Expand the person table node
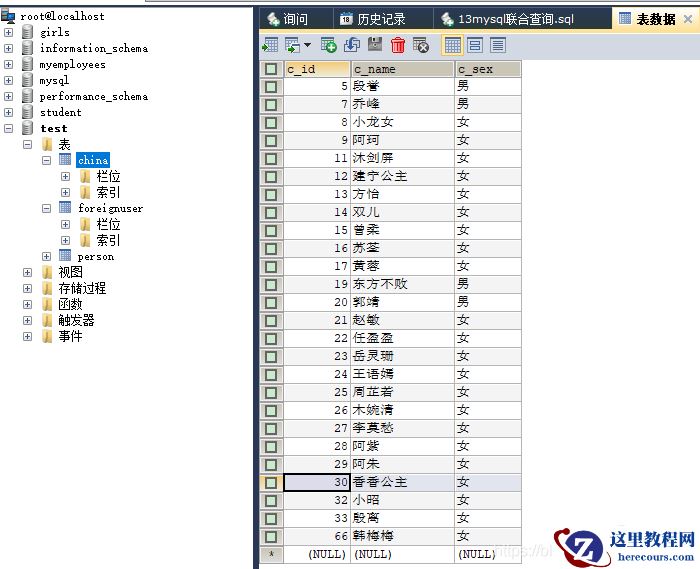Screen dimensions: 700x569 tap(46, 257)
